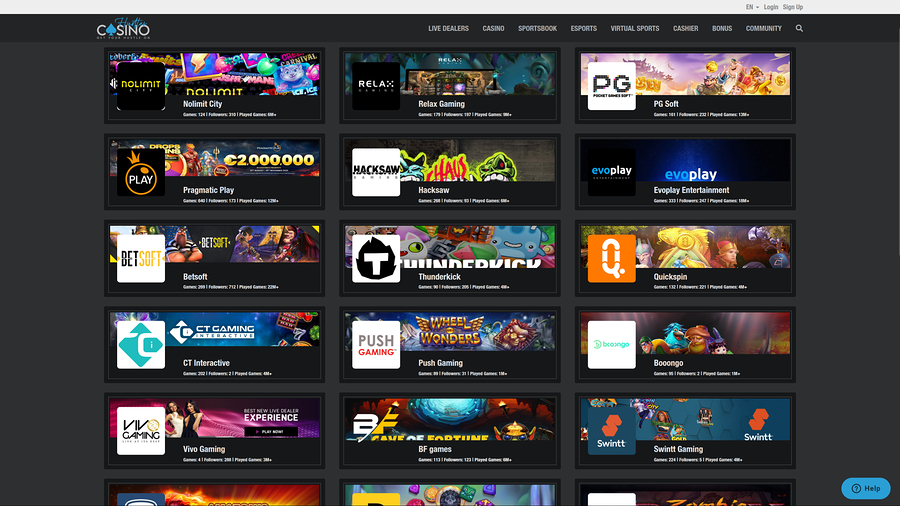The height and width of the screenshot is (506, 900).
Task: Open the Help chat button
Action: [866, 488]
